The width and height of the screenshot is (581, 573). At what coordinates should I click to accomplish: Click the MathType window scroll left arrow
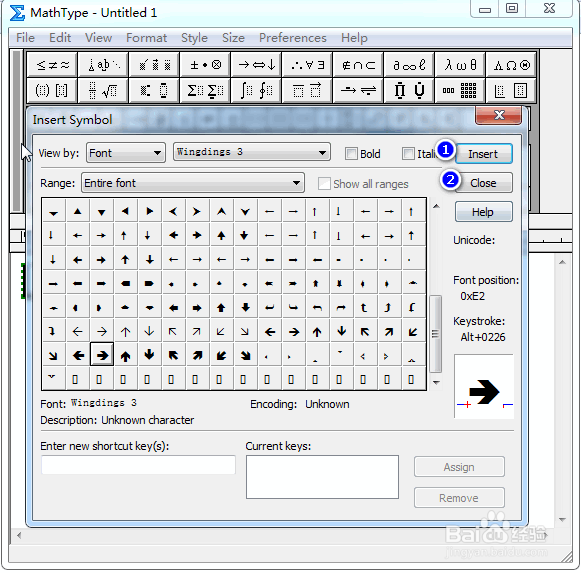tap(19, 535)
